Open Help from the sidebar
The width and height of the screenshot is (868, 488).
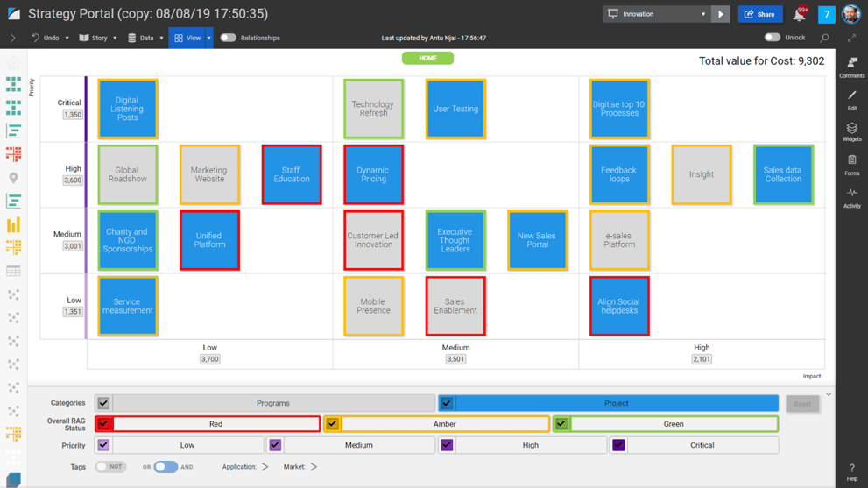(x=851, y=472)
